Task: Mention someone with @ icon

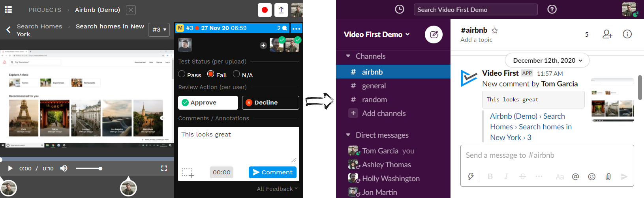Action: click(575, 177)
